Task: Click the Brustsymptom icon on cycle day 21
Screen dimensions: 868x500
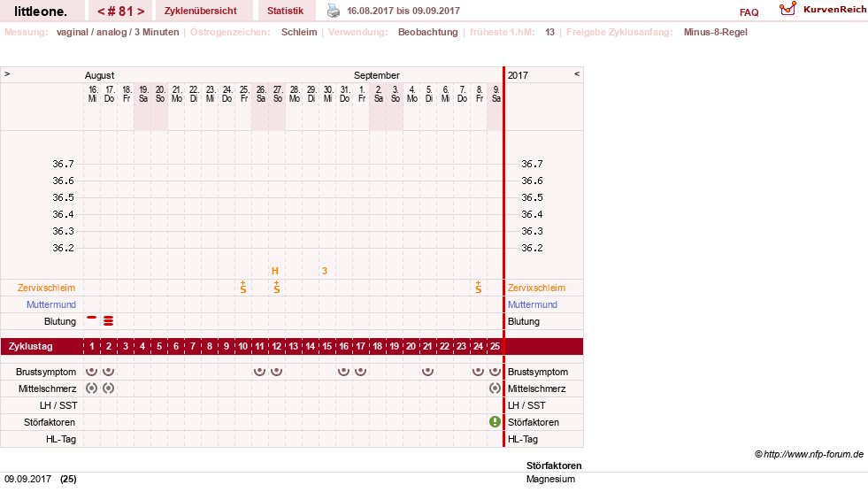Action: pyautogui.click(x=427, y=372)
